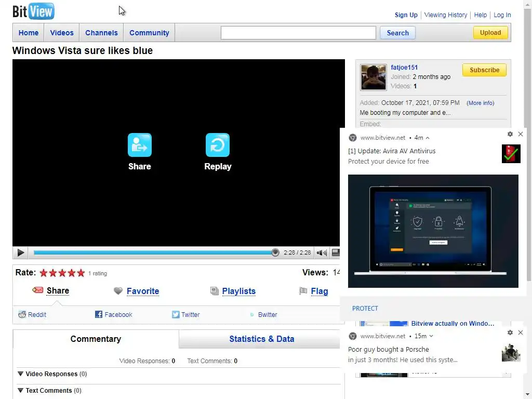The width and height of the screenshot is (532, 399).
Task: Click in the search input field
Action: [x=298, y=33]
